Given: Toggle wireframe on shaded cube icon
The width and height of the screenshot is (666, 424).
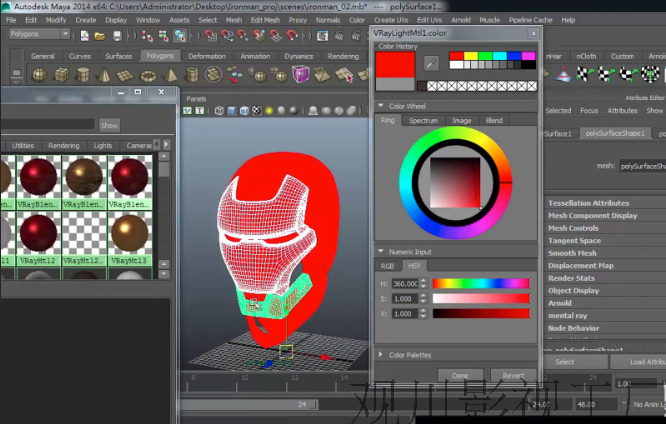Looking at the screenshot, I should (244, 111).
